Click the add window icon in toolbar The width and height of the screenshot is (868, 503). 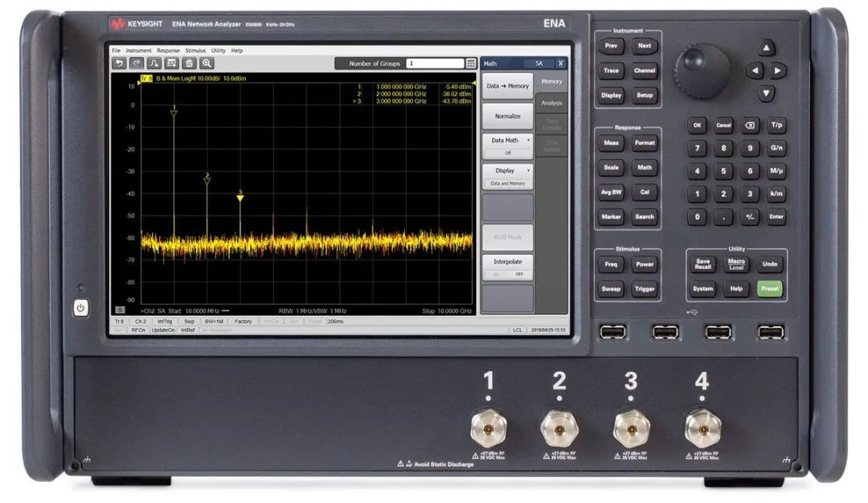click(172, 63)
